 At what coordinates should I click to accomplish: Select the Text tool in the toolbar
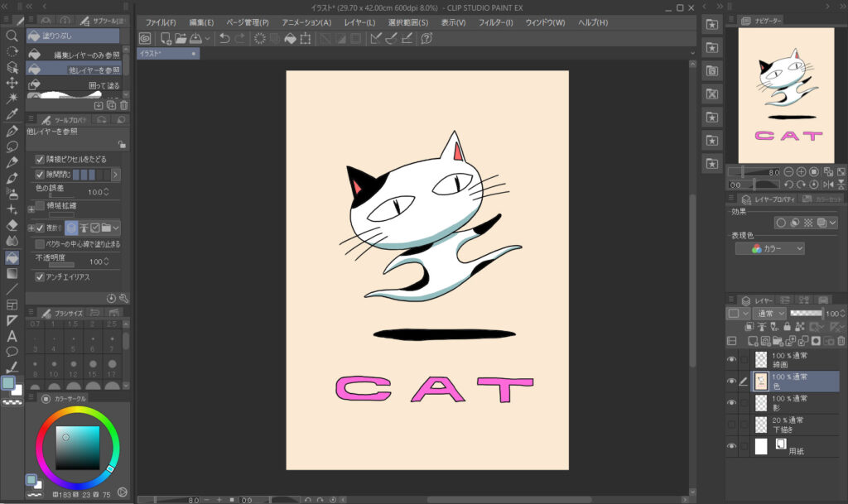[x=12, y=336]
